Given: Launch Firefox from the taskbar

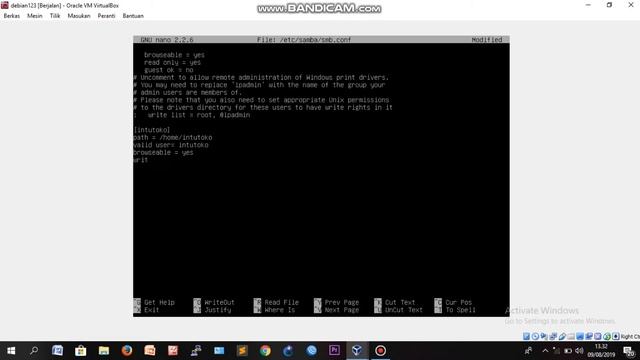Looking at the screenshot, I should (x=127, y=351).
